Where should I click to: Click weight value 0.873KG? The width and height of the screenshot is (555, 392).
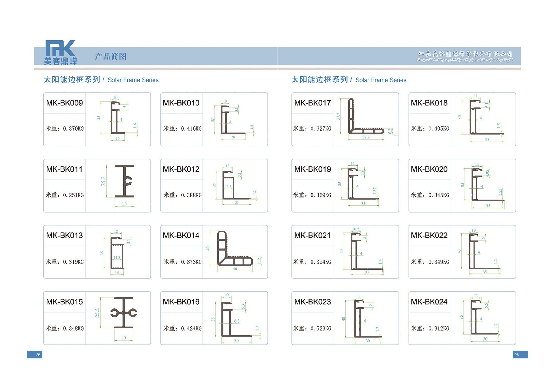[x=191, y=262]
